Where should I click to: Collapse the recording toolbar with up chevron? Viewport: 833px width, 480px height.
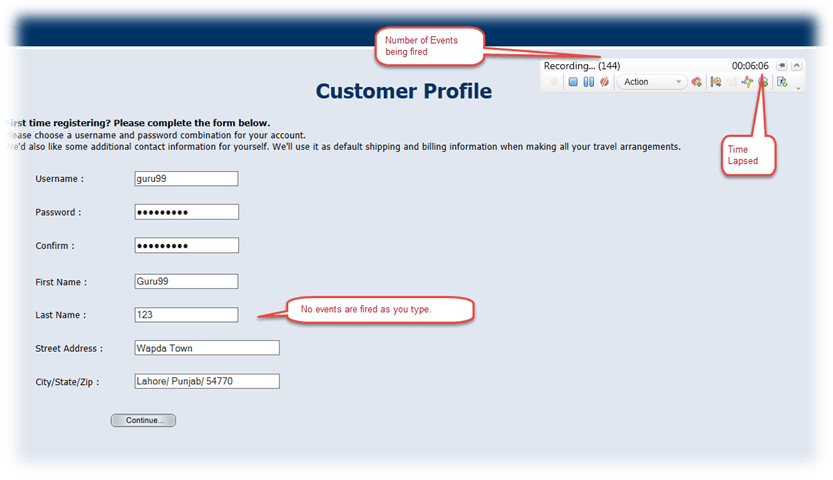[796, 65]
